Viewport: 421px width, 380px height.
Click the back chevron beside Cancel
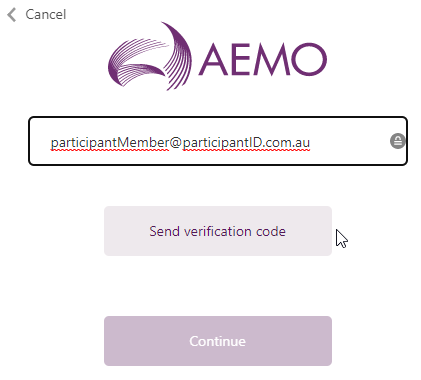12,15
